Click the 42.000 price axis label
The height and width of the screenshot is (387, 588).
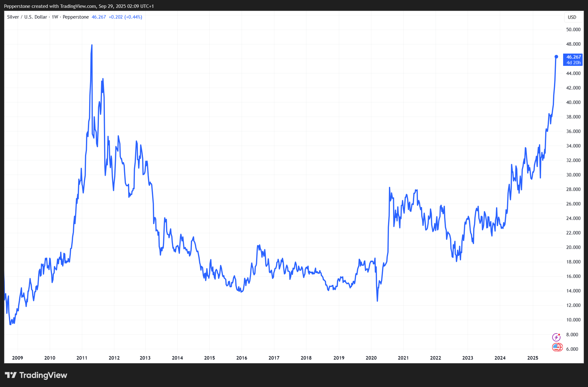(x=573, y=88)
